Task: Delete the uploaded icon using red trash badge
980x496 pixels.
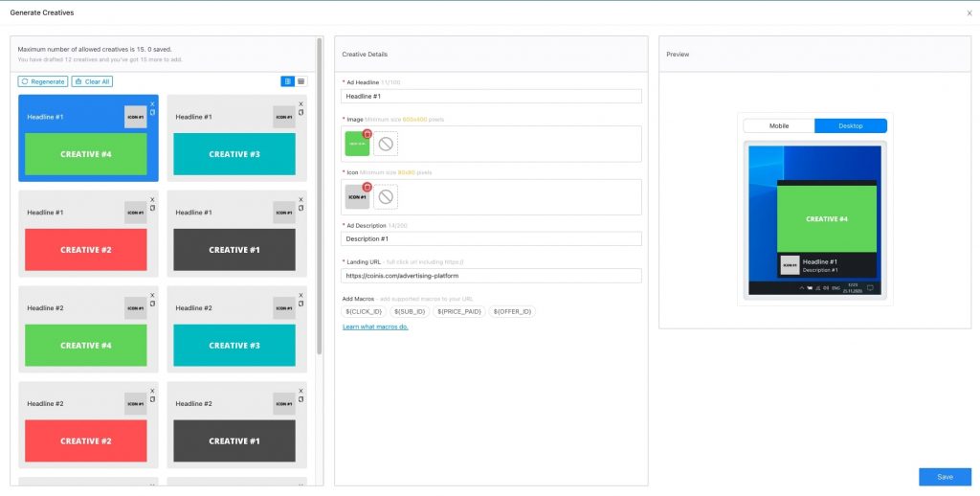Action: point(367,186)
